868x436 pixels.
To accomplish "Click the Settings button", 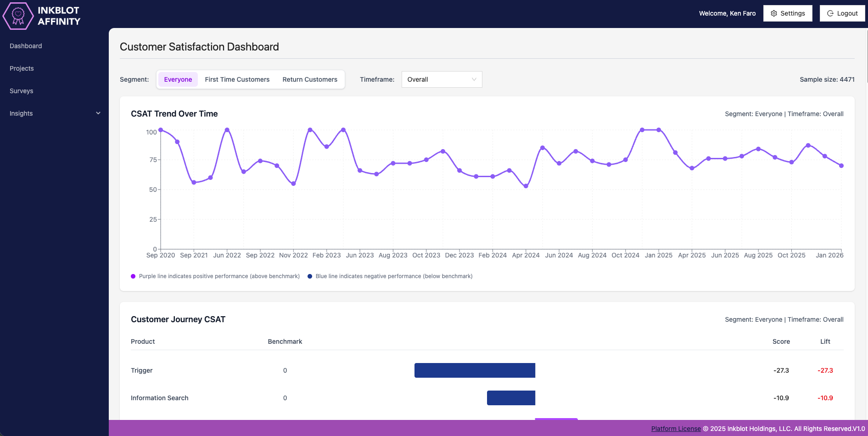I will (788, 13).
